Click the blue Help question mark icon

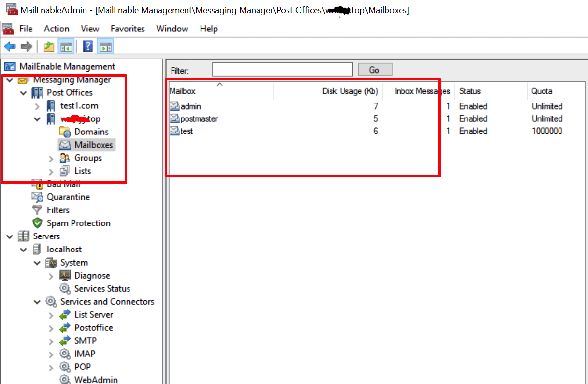(88, 46)
